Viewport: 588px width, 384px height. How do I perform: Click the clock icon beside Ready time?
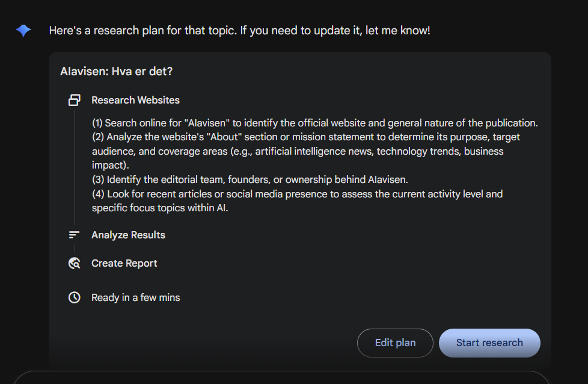75,297
